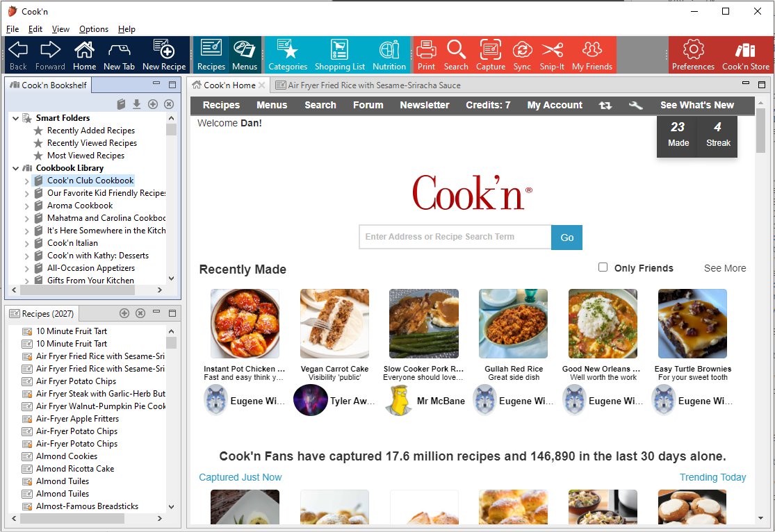This screenshot has width=775, height=532.
Task: Open the Recipes toolbar icon
Action: tap(211, 55)
